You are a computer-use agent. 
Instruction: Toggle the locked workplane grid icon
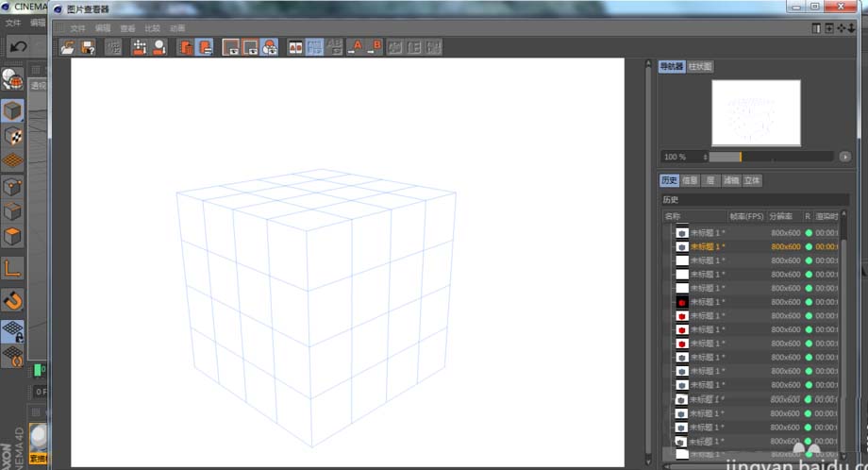[13, 330]
